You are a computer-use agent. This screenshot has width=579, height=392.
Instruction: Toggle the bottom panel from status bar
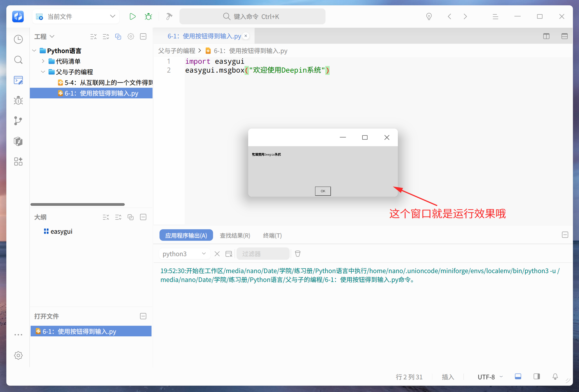click(x=518, y=377)
